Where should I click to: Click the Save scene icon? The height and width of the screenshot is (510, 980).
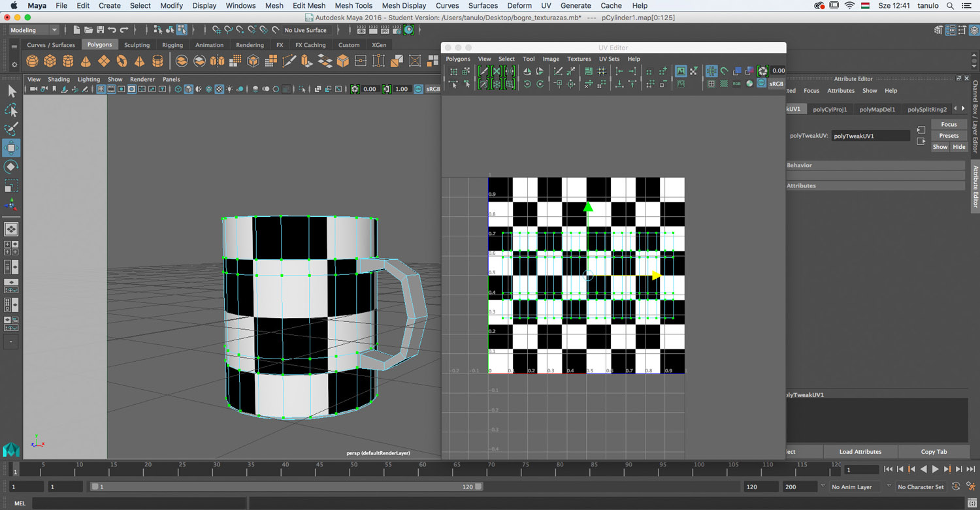coord(100,30)
